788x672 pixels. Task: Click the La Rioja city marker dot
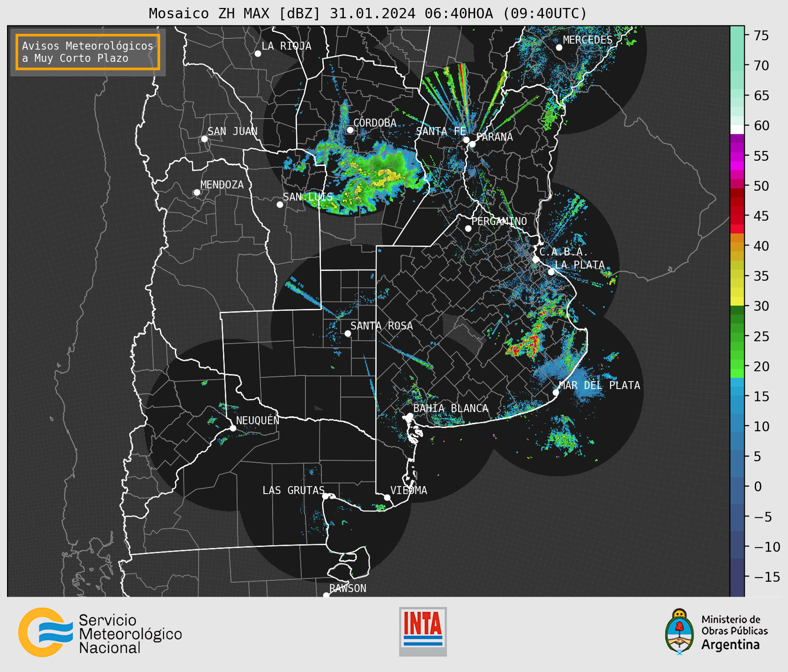[258, 54]
